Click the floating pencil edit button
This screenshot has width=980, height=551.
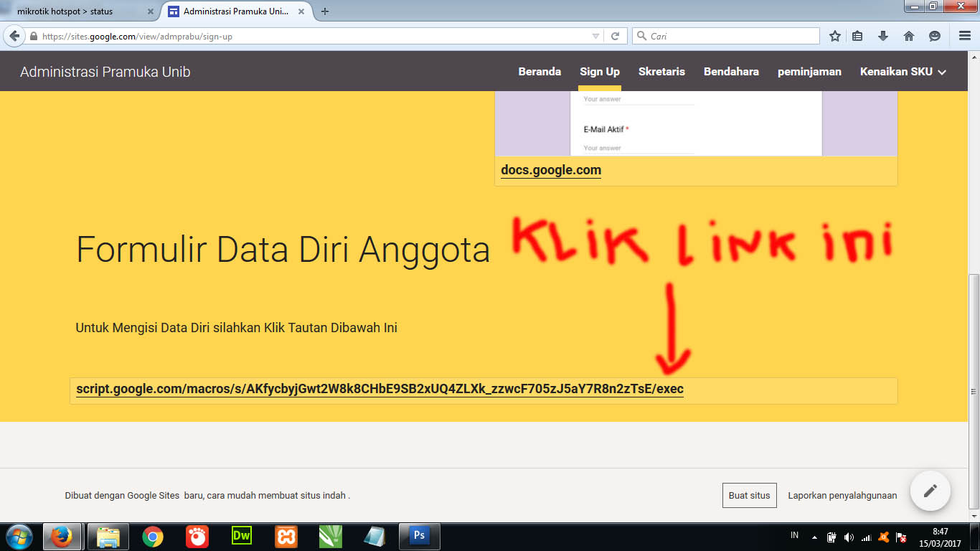(x=930, y=491)
